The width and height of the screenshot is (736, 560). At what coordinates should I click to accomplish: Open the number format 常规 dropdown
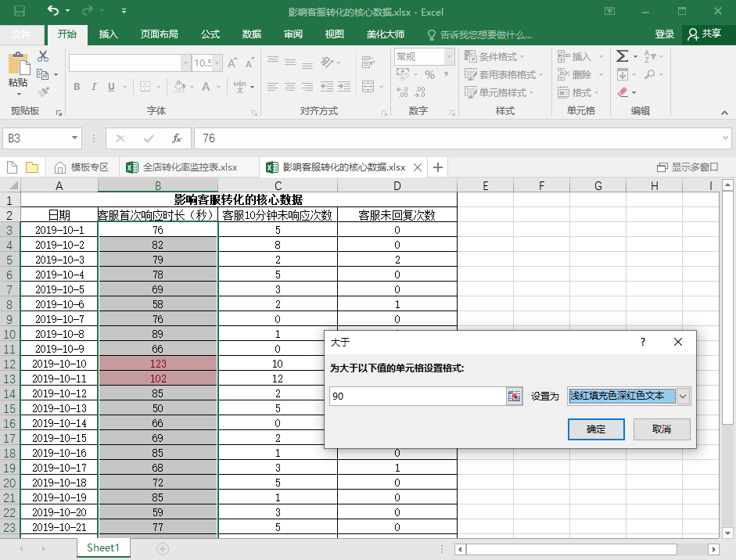(449, 57)
